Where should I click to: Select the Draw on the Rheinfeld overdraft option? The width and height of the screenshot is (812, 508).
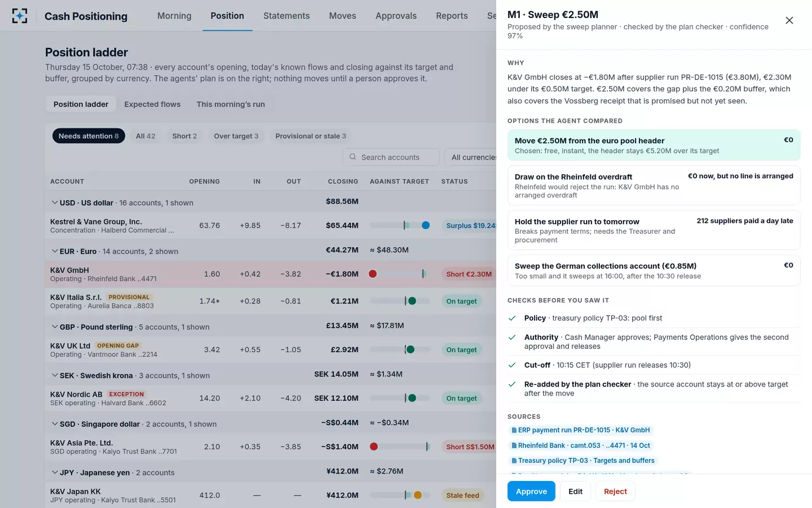[x=654, y=186]
